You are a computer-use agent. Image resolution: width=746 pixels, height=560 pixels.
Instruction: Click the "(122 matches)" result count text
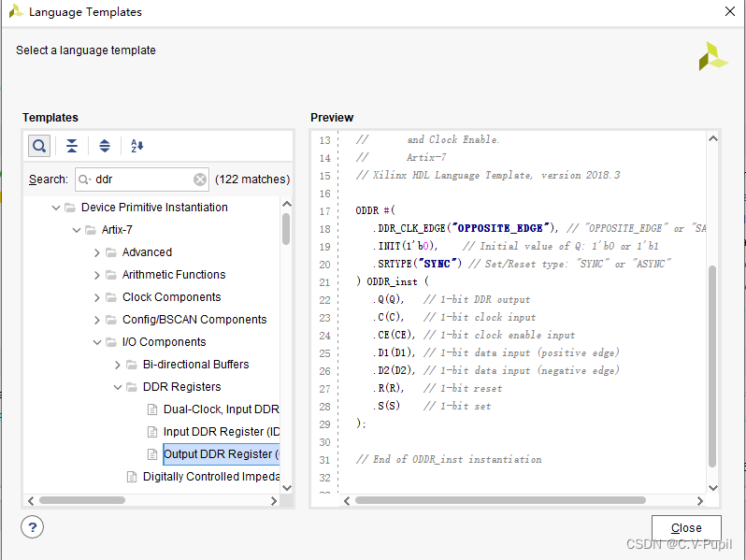(x=252, y=179)
